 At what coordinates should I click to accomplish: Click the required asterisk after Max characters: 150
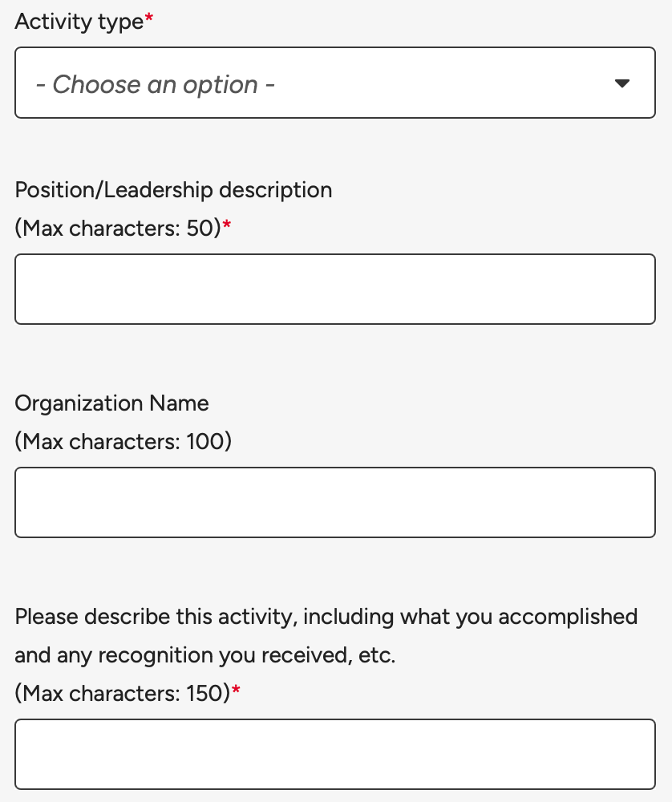(x=236, y=690)
